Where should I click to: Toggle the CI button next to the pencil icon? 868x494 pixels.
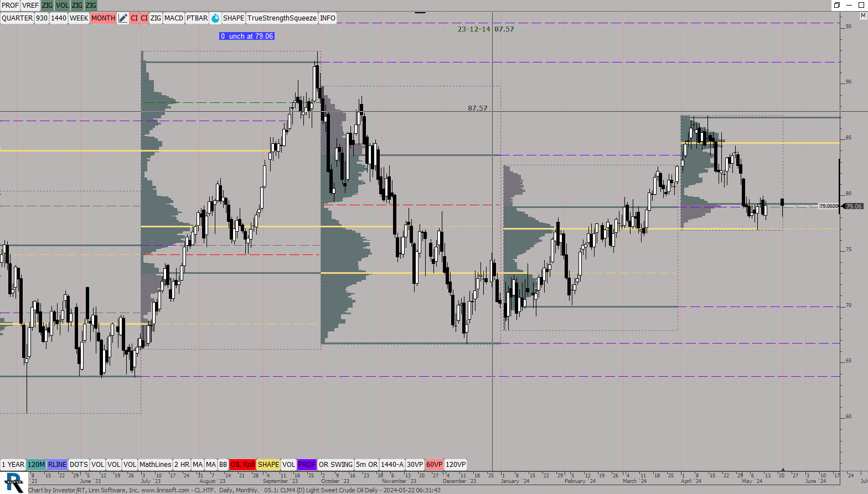134,18
